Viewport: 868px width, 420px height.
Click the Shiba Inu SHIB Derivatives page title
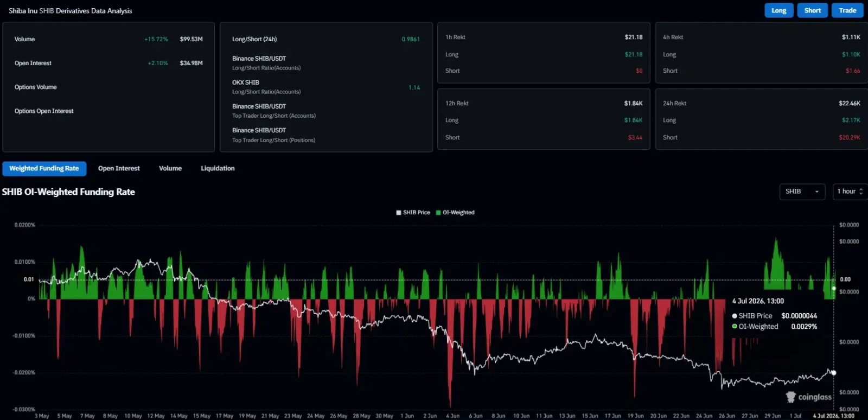click(71, 11)
